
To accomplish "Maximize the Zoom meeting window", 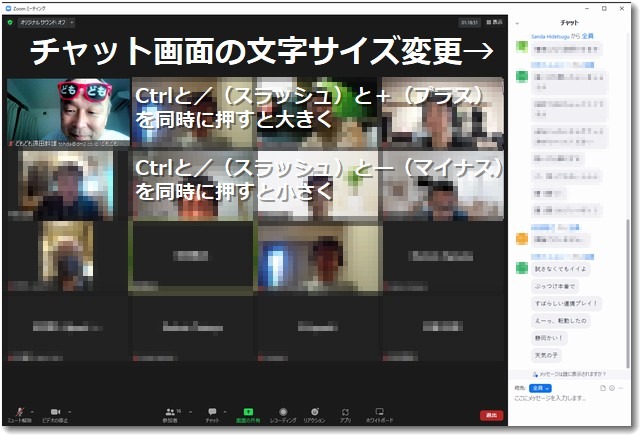I will (x=604, y=8).
